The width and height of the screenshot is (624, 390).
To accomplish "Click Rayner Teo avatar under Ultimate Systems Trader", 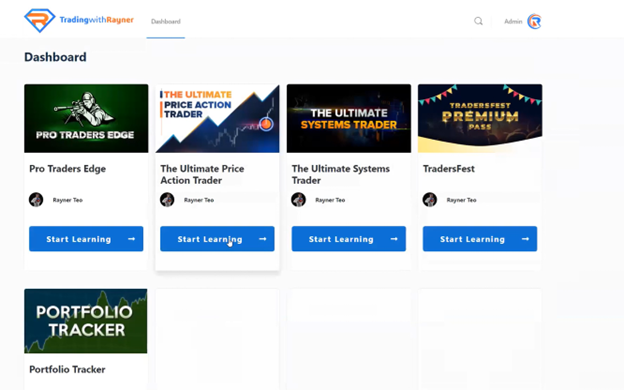I will pos(298,200).
